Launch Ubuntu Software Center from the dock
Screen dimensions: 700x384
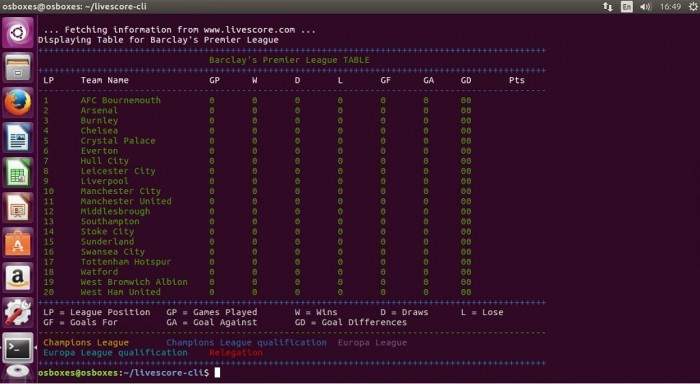pyautogui.click(x=18, y=242)
